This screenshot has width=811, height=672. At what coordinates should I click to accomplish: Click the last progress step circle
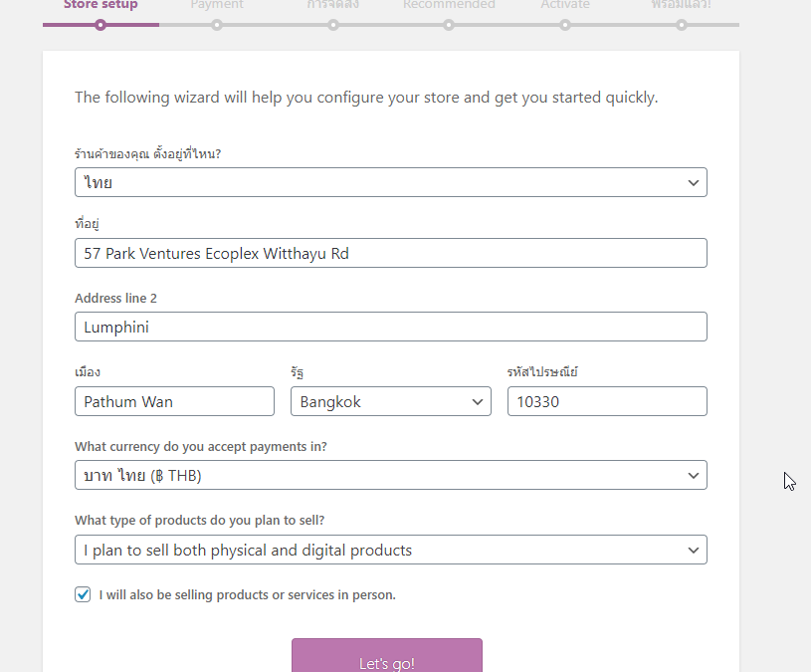click(682, 25)
